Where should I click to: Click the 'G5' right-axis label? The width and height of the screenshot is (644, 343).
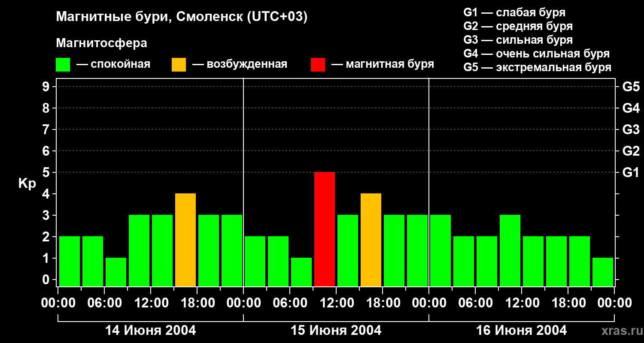point(631,87)
